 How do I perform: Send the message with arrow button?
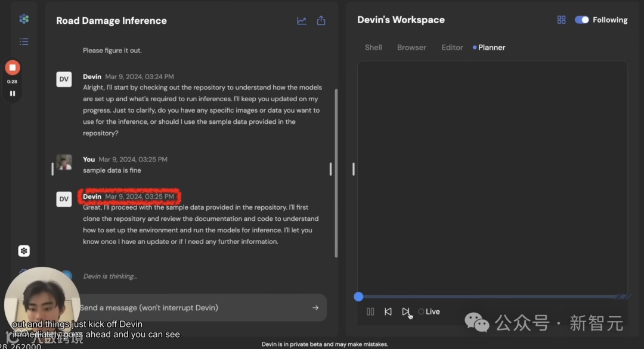click(315, 307)
